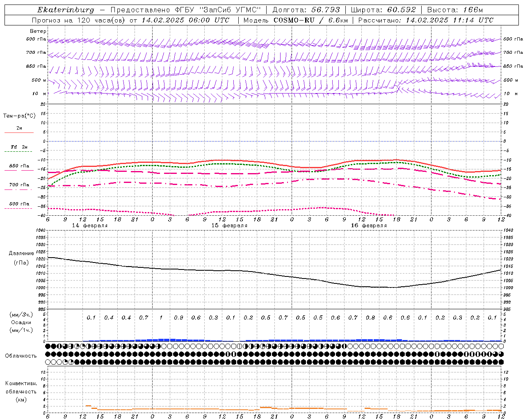Click the Облачность row label
525x420 pixels.
(x=21, y=356)
